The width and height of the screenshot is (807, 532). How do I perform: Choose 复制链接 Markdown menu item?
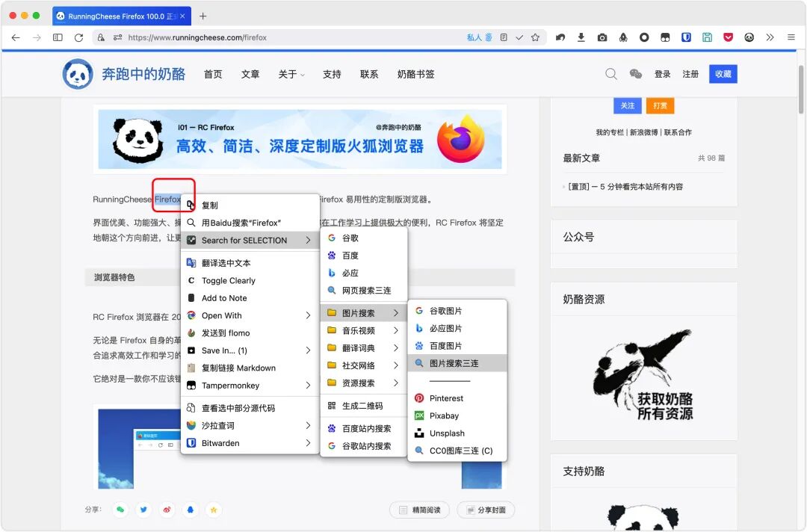[250, 368]
